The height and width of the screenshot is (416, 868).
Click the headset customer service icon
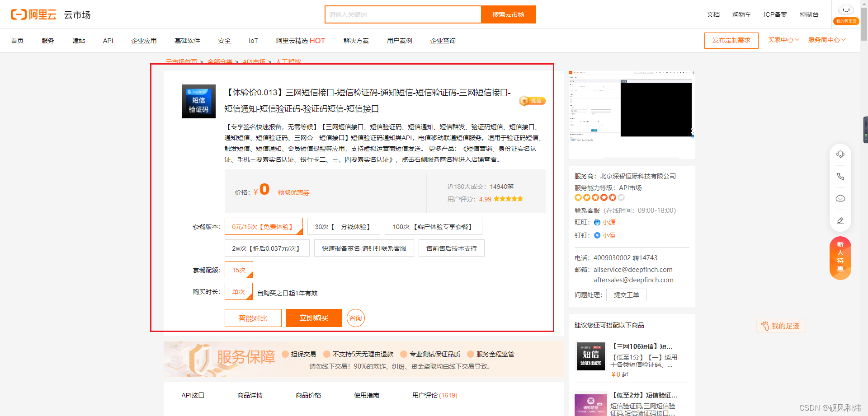pyautogui.click(x=840, y=154)
